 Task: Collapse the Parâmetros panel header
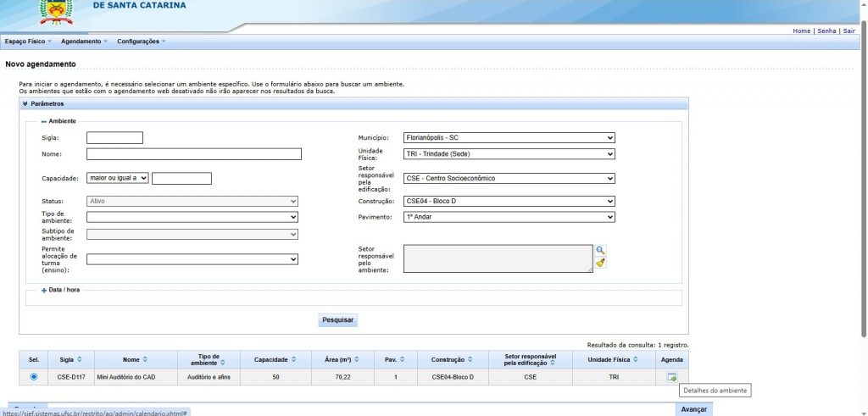tap(26, 103)
